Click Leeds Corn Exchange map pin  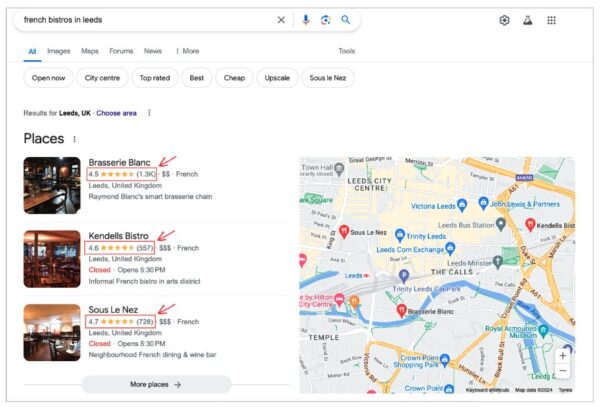coord(450,249)
